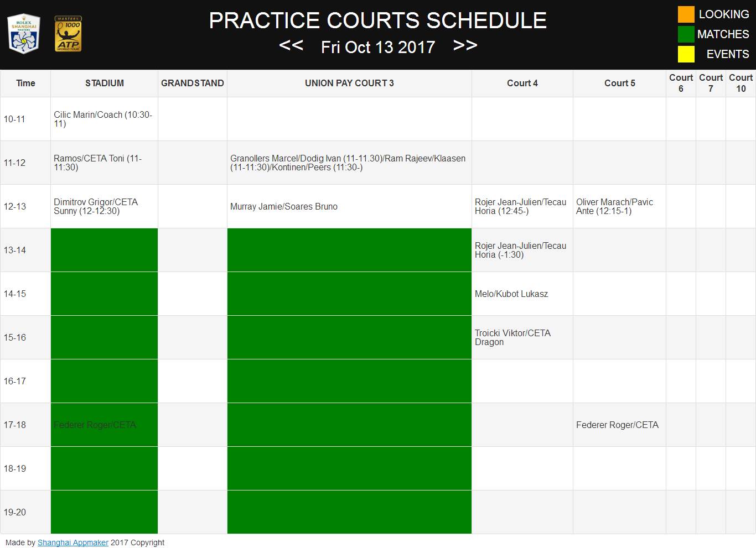Click the Court 6 column header
This screenshot has height=548, width=756.
pos(681,83)
